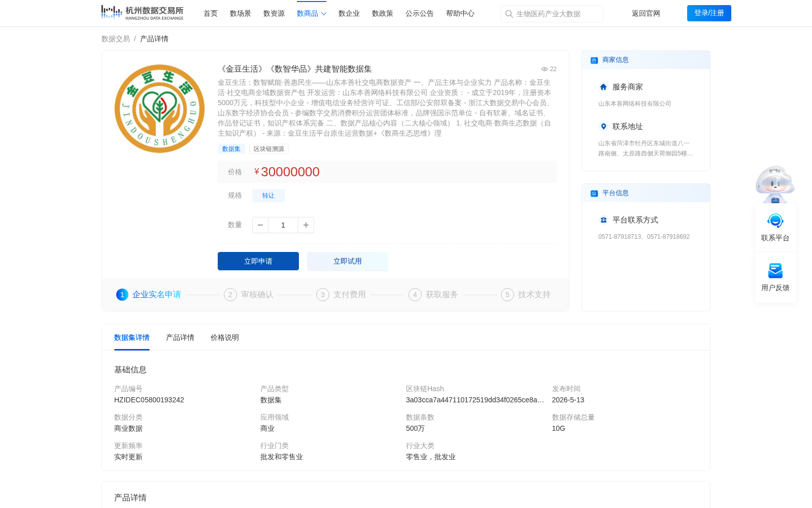The height and width of the screenshot is (508, 812).
Task: Click the 数据集 tag
Action: click(231, 149)
